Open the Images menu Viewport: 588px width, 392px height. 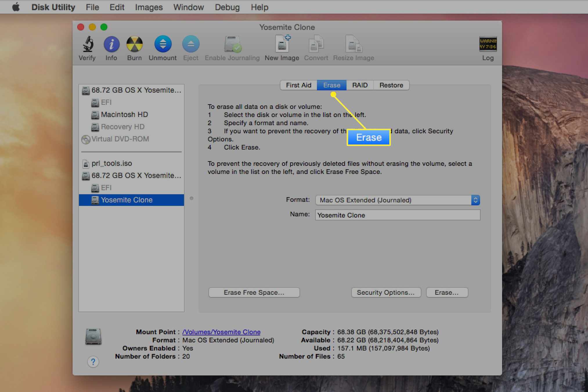pyautogui.click(x=149, y=7)
